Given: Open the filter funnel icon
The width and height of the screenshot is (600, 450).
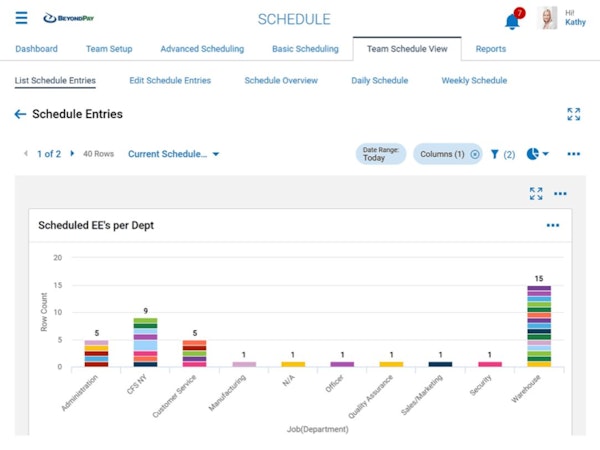Looking at the screenshot, I should point(495,154).
